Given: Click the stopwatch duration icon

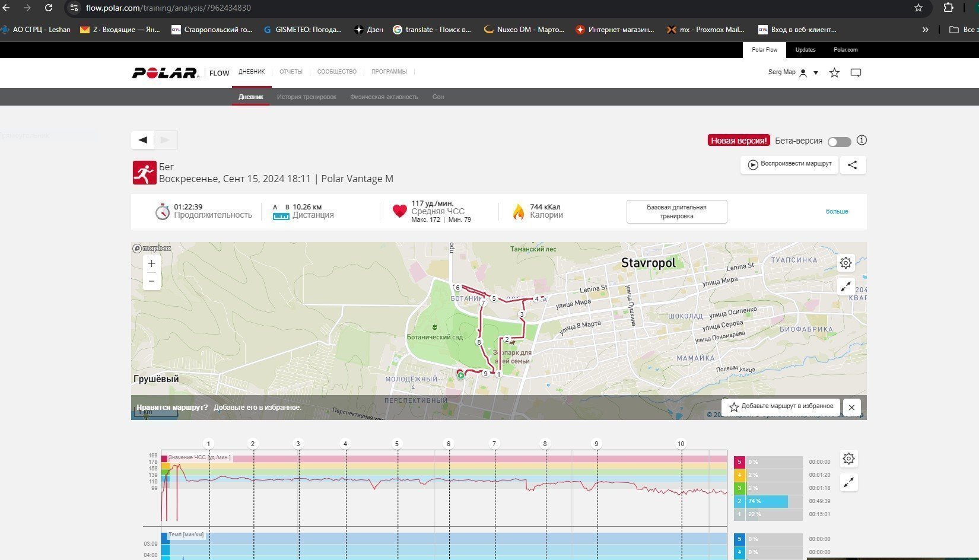Looking at the screenshot, I should (163, 212).
